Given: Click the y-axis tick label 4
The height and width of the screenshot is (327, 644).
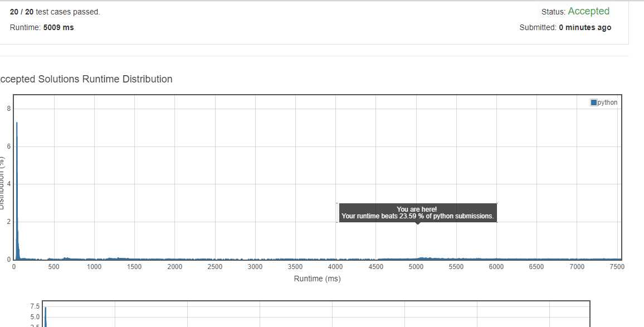Looking at the screenshot, I should 8,184.
